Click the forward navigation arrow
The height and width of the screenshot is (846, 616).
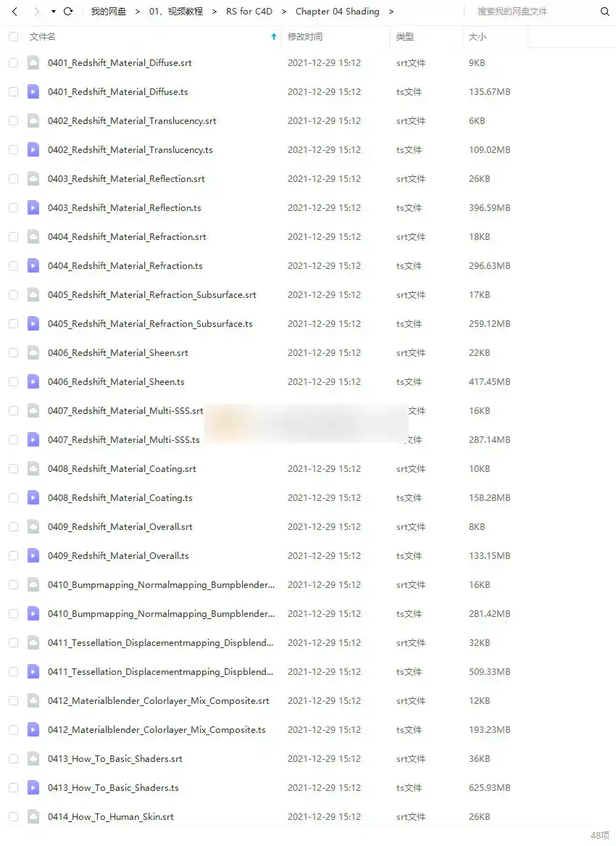pyautogui.click(x=36, y=12)
